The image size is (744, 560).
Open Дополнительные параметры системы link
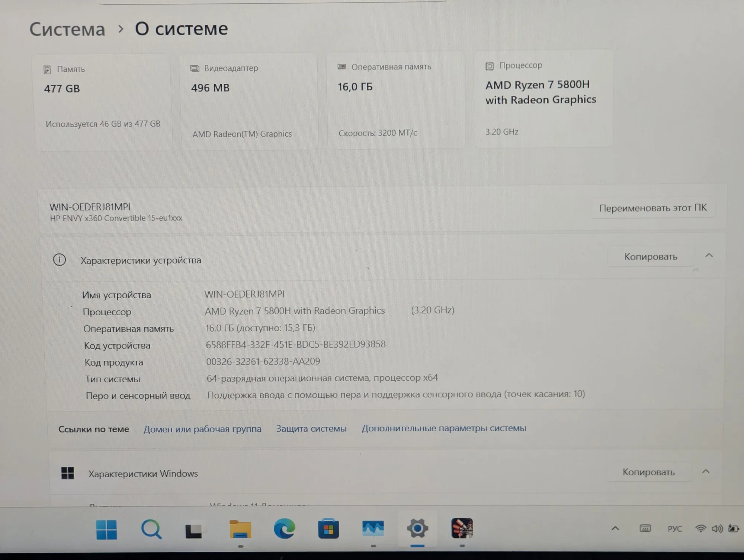444,428
